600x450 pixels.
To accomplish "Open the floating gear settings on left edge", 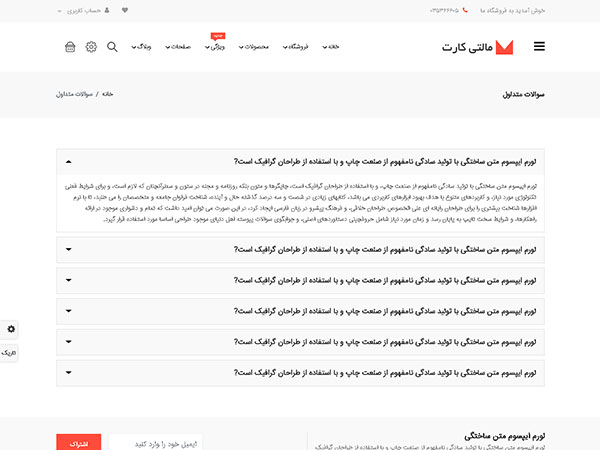I will coord(11,329).
